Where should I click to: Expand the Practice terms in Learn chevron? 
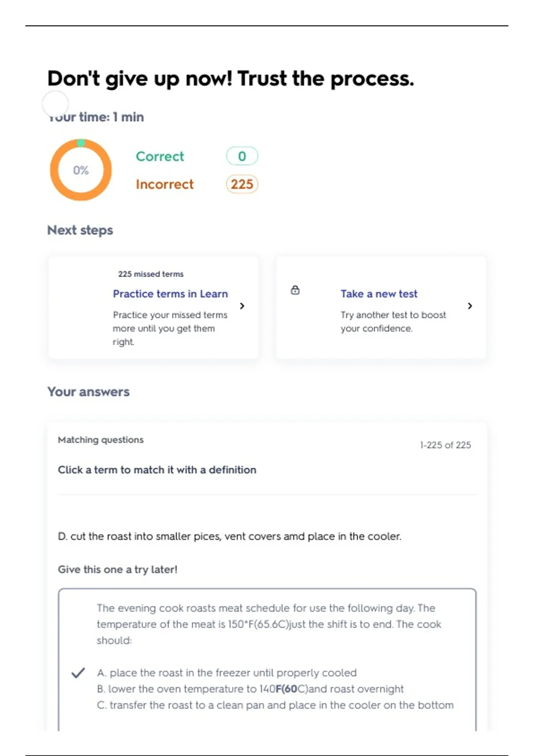tap(242, 306)
